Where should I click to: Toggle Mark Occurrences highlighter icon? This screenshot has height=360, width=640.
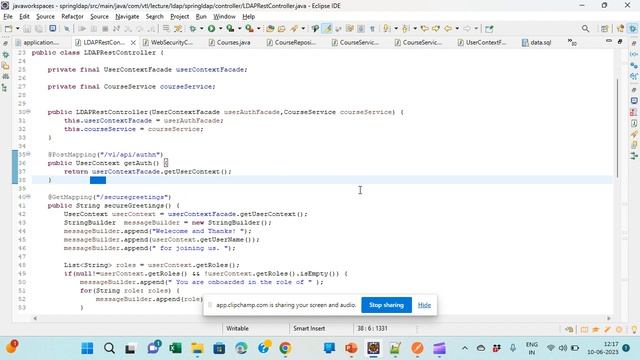(x=327, y=29)
